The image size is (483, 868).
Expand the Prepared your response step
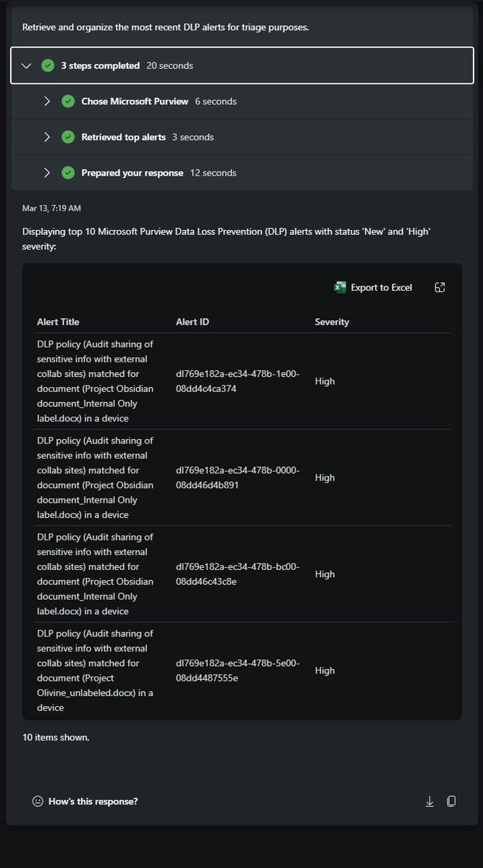47,173
